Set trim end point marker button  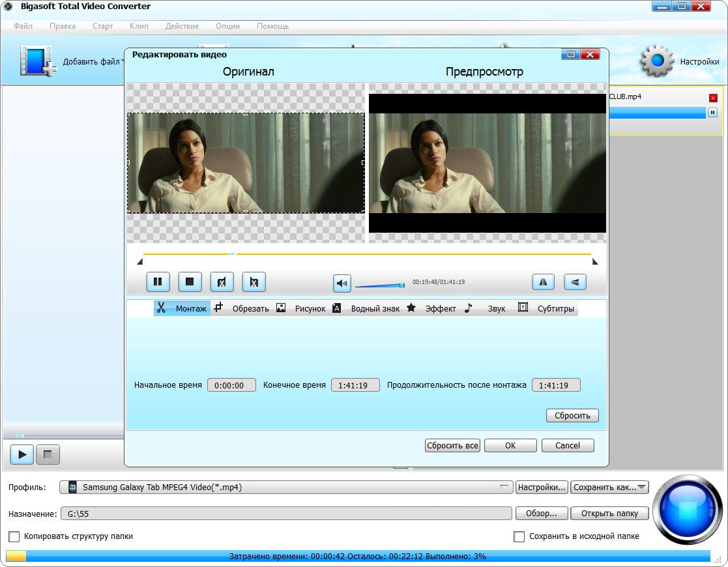[x=254, y=282]
